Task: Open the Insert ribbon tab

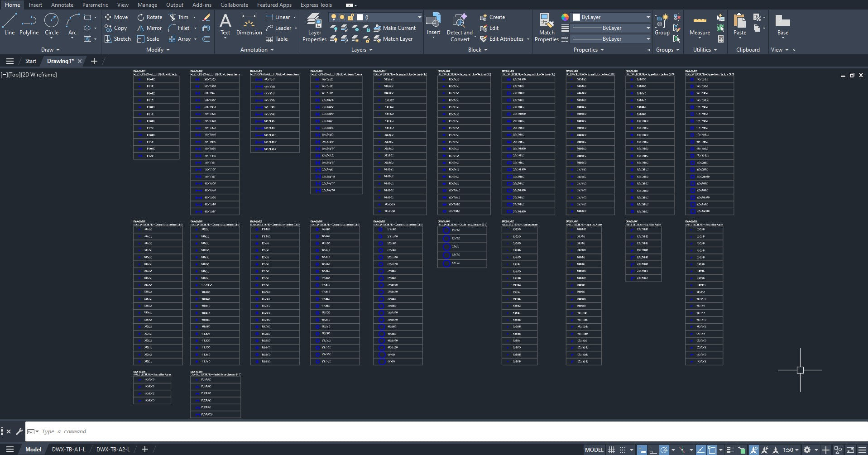Action: coord(35,5)
